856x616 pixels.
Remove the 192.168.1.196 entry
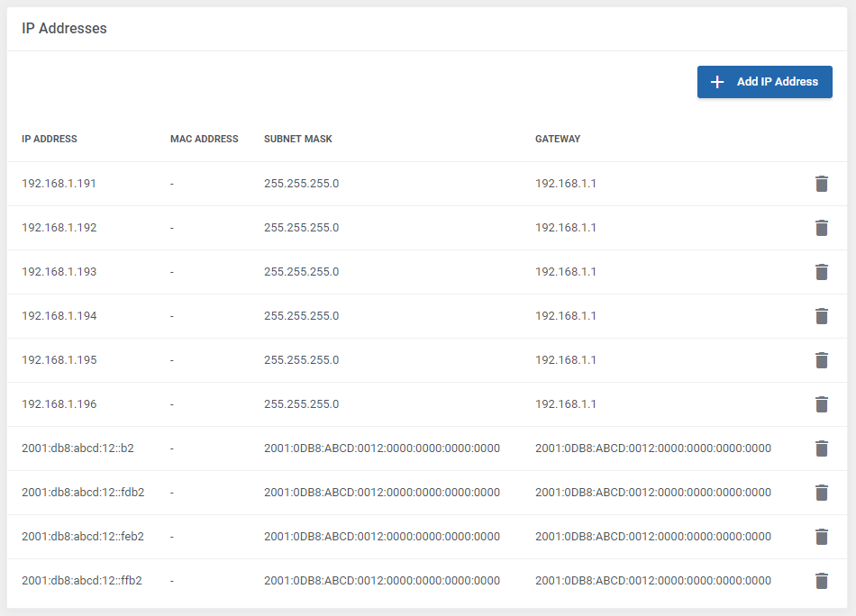coord(821,405)
